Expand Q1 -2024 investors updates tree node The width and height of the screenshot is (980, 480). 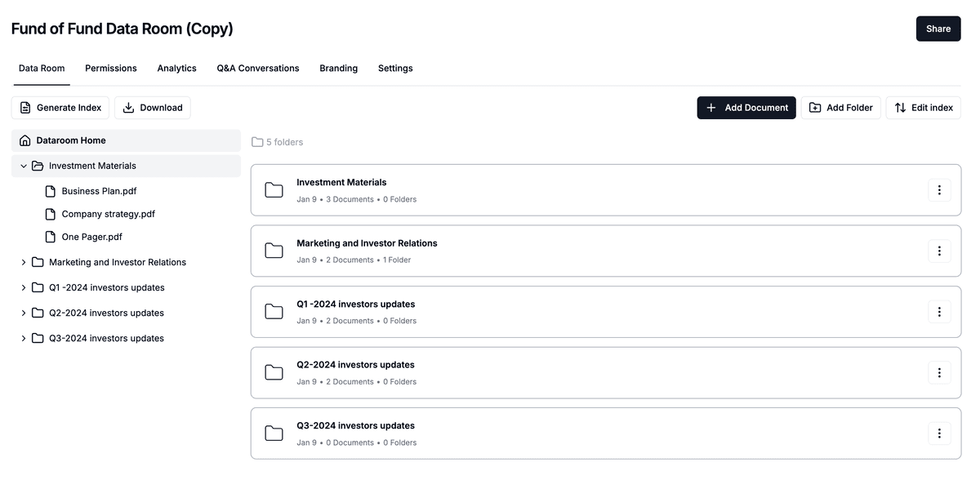tap(24, 287)
